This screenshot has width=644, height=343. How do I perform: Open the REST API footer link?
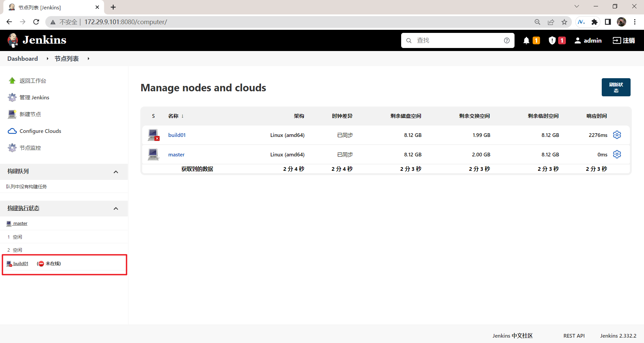click(574, 336)
